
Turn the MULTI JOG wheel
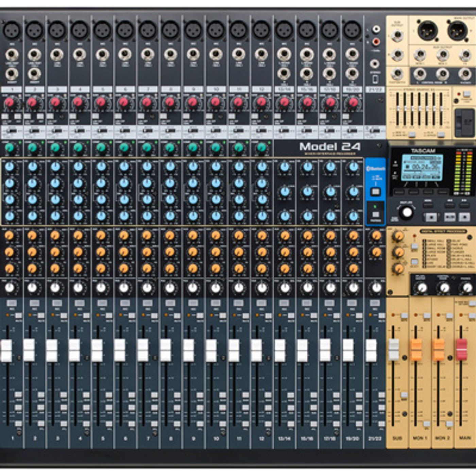point(407,212)
